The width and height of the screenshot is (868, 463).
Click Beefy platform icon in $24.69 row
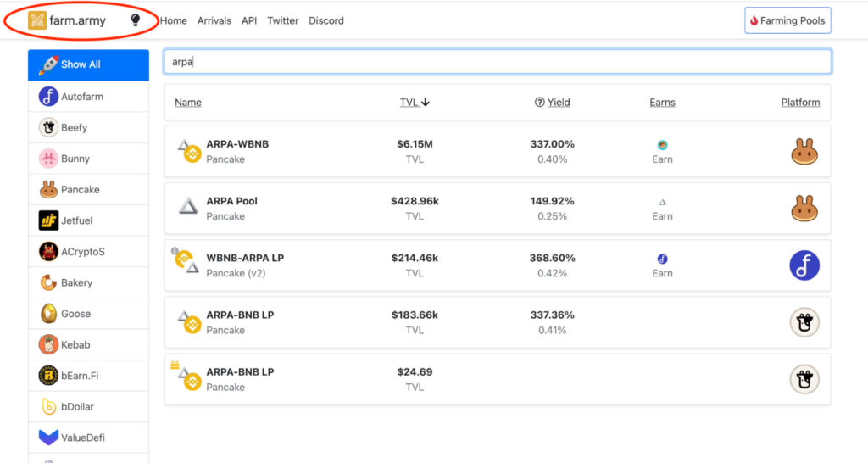[x=804, y=379]
